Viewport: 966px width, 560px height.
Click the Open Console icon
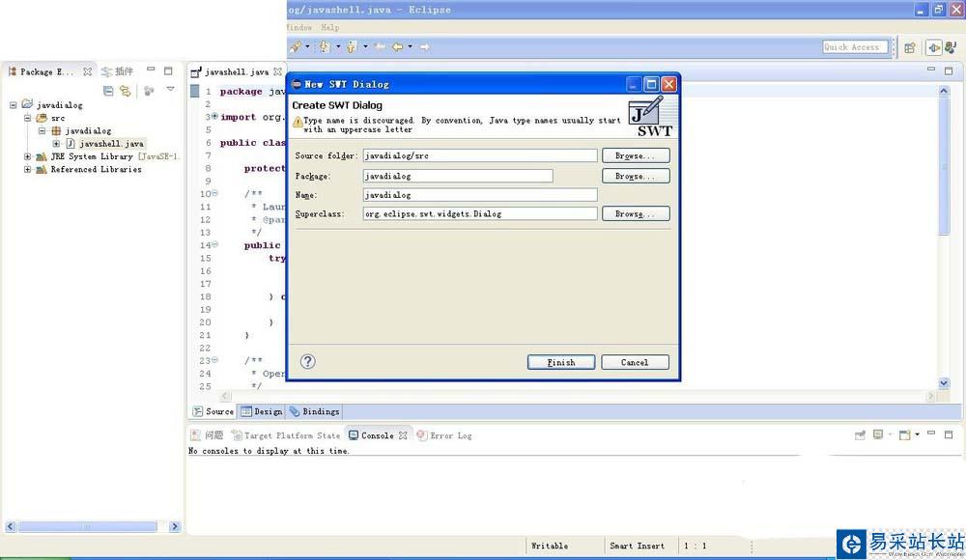point(904,434)
